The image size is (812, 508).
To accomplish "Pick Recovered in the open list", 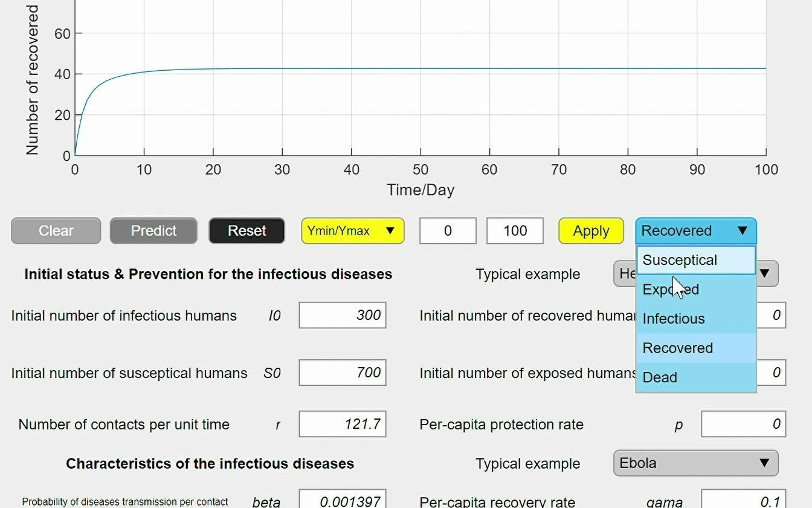I will point(695,348).
